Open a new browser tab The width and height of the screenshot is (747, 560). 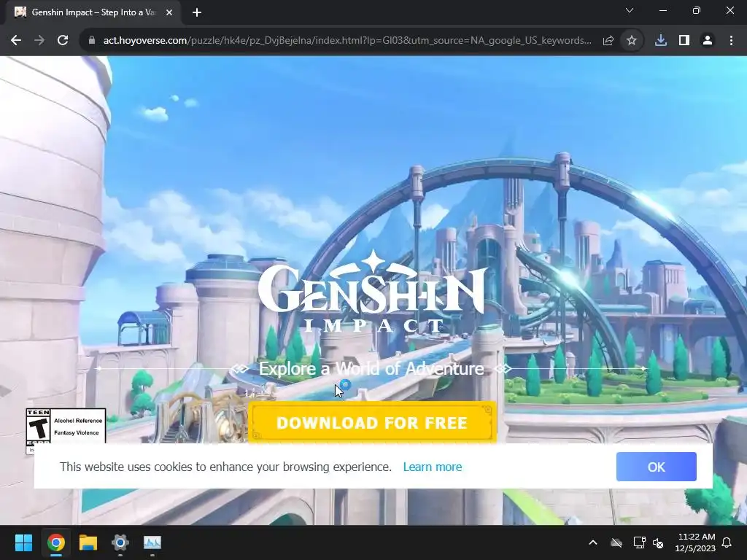click(x=197, y=13)
